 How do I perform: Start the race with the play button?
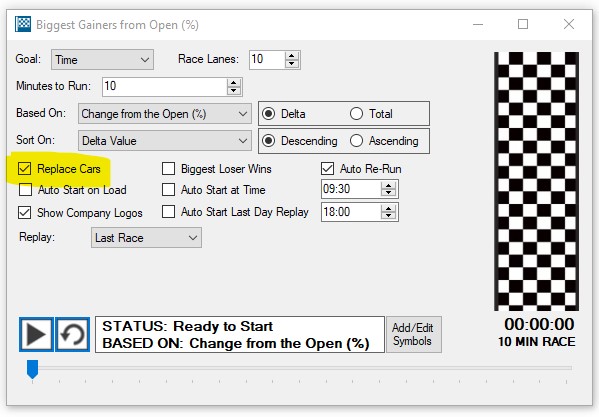click(36, 334)
